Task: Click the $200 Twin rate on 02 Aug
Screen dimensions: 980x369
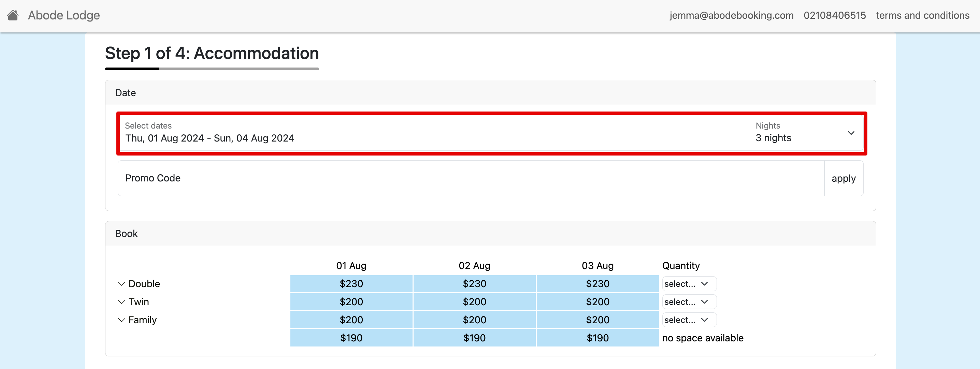Action: click(x=474, y=302)
